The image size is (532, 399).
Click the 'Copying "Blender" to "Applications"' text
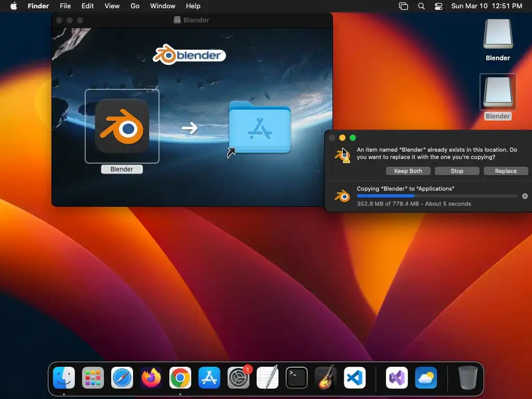(405, 189)
